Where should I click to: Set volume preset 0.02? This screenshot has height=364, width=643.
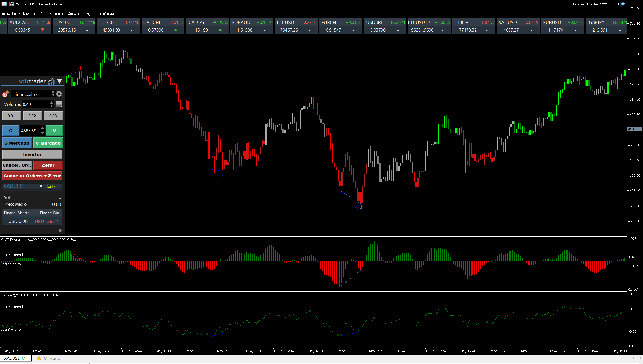click(x=32, y=116)
